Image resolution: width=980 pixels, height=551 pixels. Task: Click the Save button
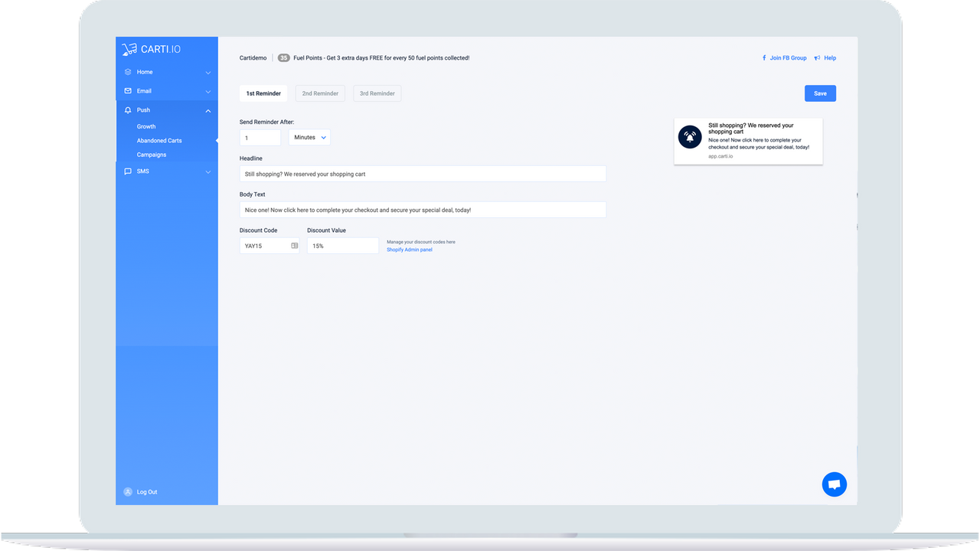point(820,93)
